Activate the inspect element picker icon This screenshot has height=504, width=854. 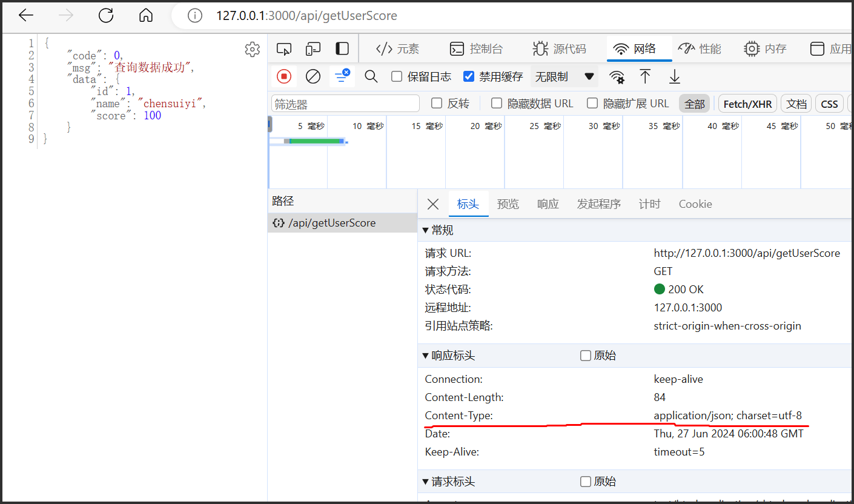(284, 49)
